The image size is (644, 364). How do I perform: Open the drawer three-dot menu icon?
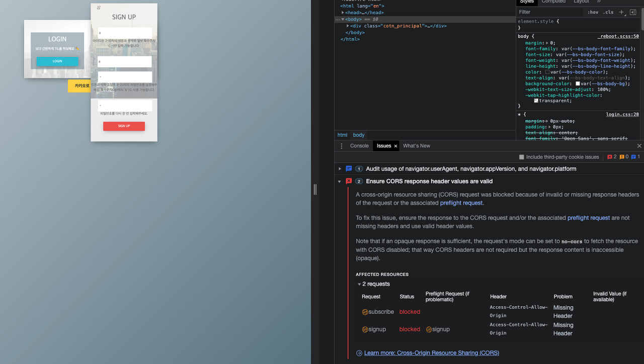point(342,146)
